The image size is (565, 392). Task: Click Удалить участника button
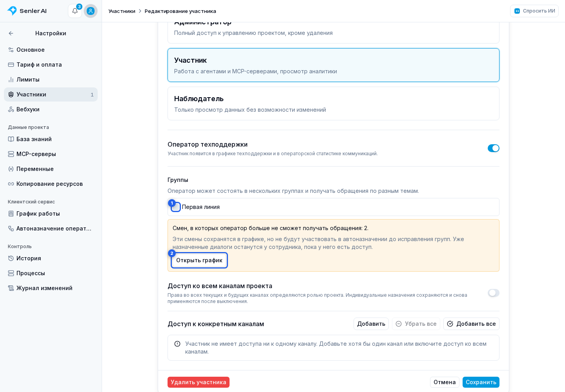tap(199, 382)
